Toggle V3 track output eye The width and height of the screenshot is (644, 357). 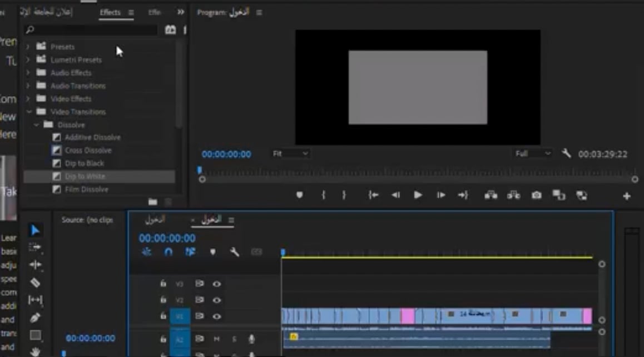tap(216, 284)
